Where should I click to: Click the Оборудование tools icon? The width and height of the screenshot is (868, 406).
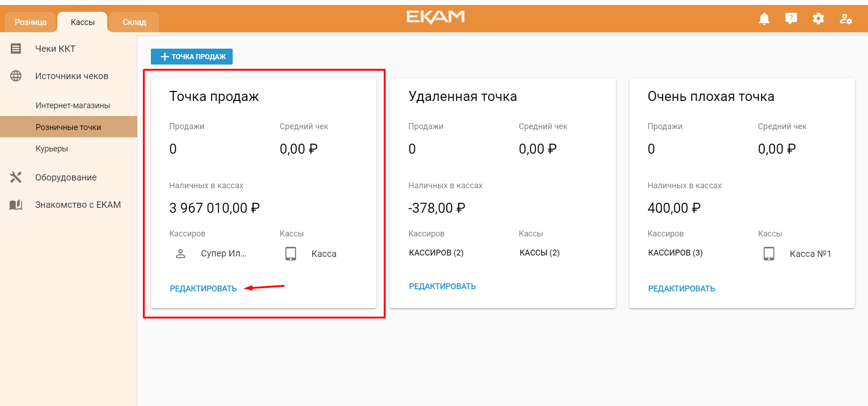point(16,177)
